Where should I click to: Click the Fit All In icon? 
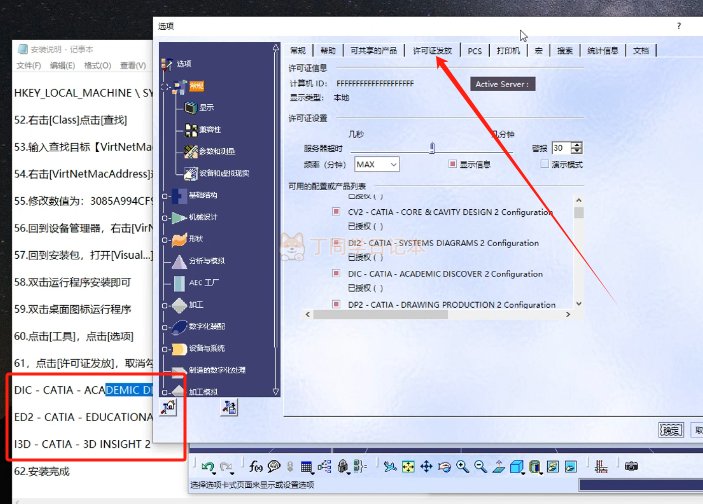(408, 467)
